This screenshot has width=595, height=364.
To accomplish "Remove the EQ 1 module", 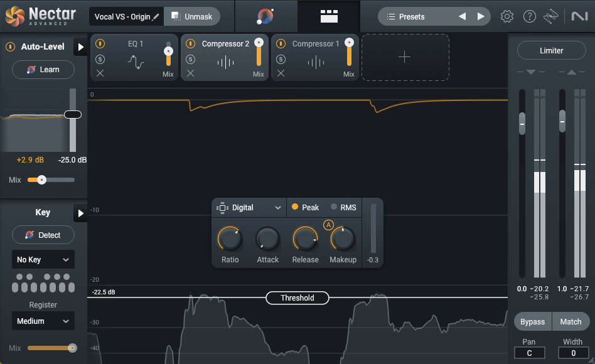I will (100, 73).
